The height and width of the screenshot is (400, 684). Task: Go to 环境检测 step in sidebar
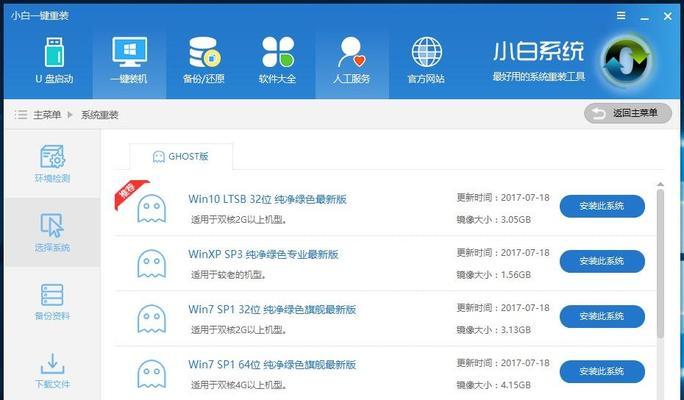coord(52,164)
